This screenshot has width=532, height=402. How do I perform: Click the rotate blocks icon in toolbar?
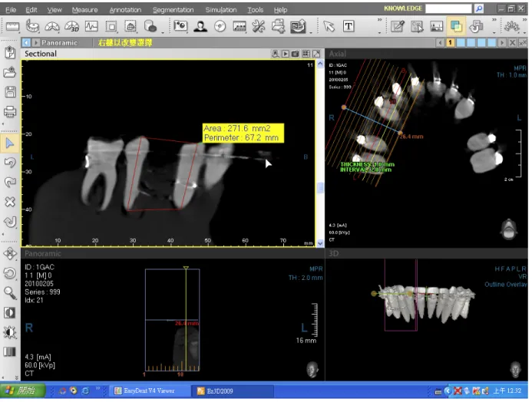coord(477,26)
